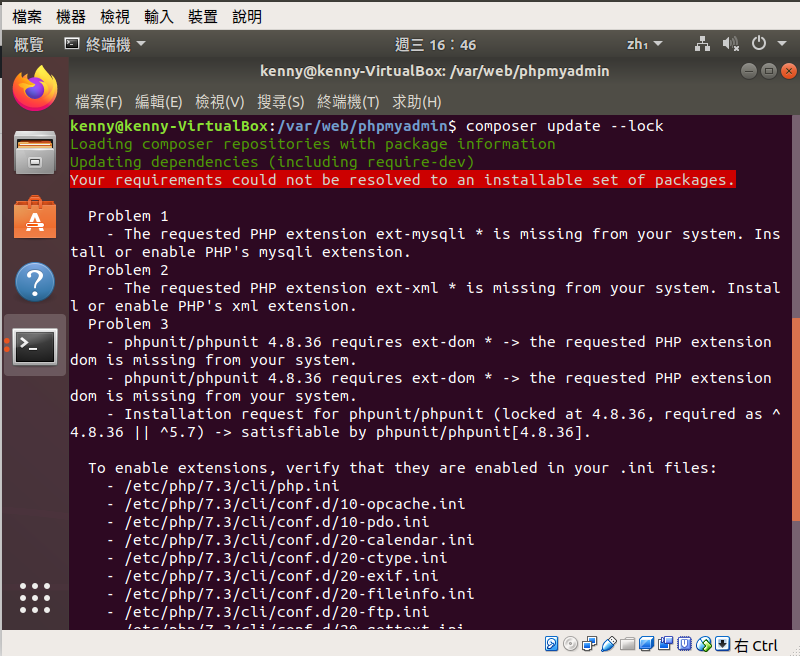Open terminal 編輯(E) menu
800x656 pixels.
pyautogui.click(x=159, y=102)
